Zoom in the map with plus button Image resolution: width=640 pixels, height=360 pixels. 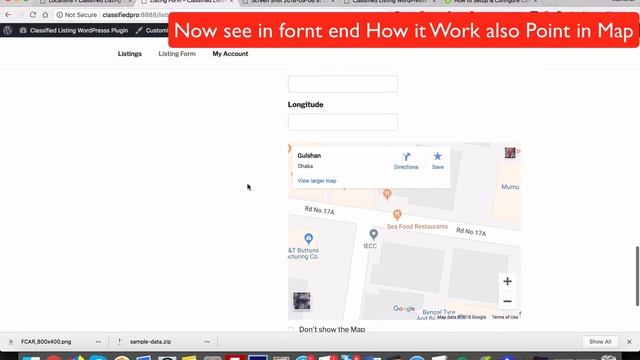click(x=507, y=281)
